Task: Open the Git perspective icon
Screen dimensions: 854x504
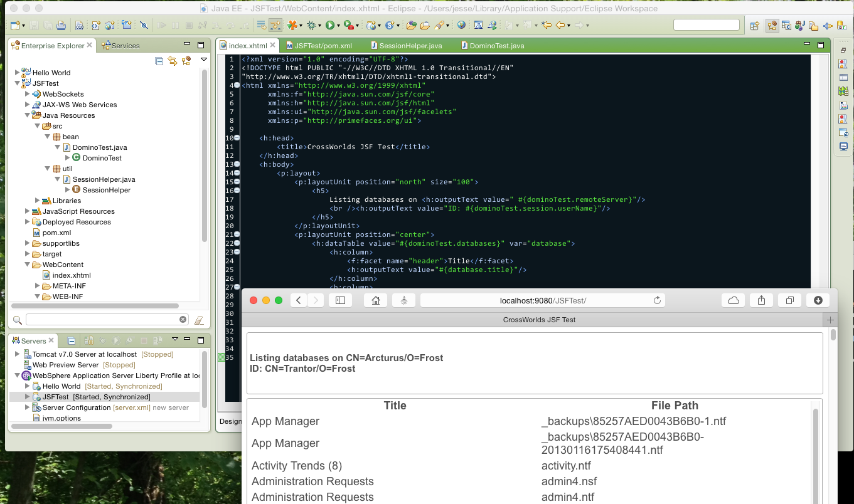Action: click(842, 26)
